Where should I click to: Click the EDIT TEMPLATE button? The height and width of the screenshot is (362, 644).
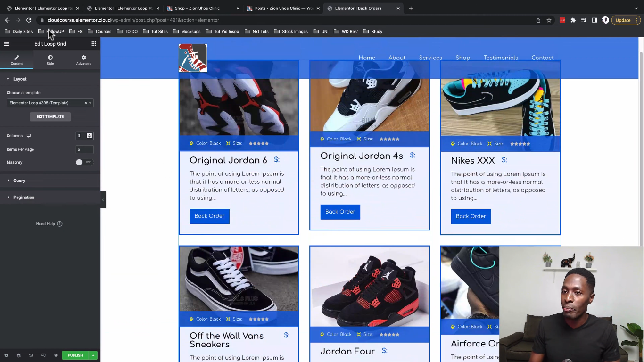(50, 116)
